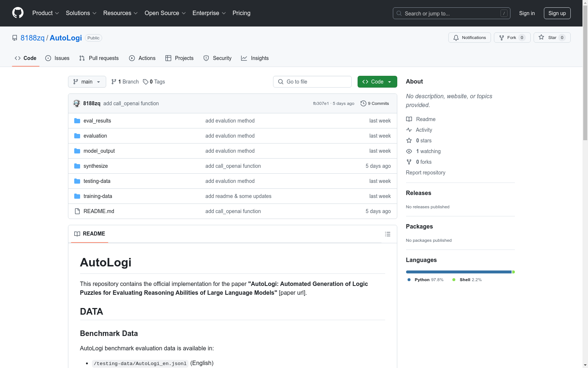The width and height of the screenshot is (588, 368).
Task: Click the Sign up button
Action: [x=557, y=13]
